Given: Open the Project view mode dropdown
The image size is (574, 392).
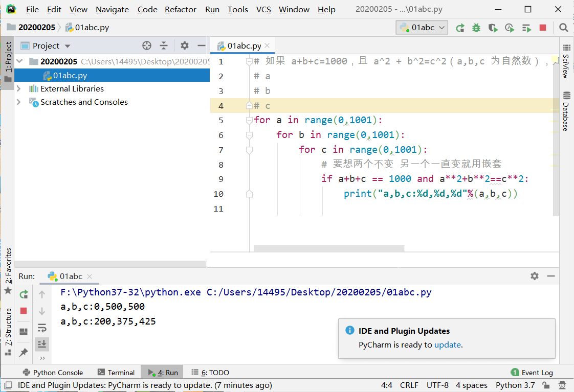Looking at the screenshot, I should pos(68,46).
